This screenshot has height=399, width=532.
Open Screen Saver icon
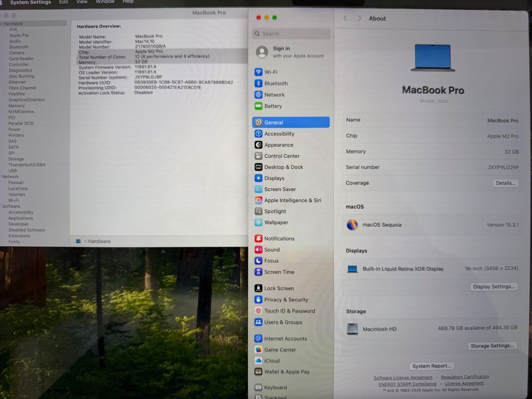click(x=258, y=189)
